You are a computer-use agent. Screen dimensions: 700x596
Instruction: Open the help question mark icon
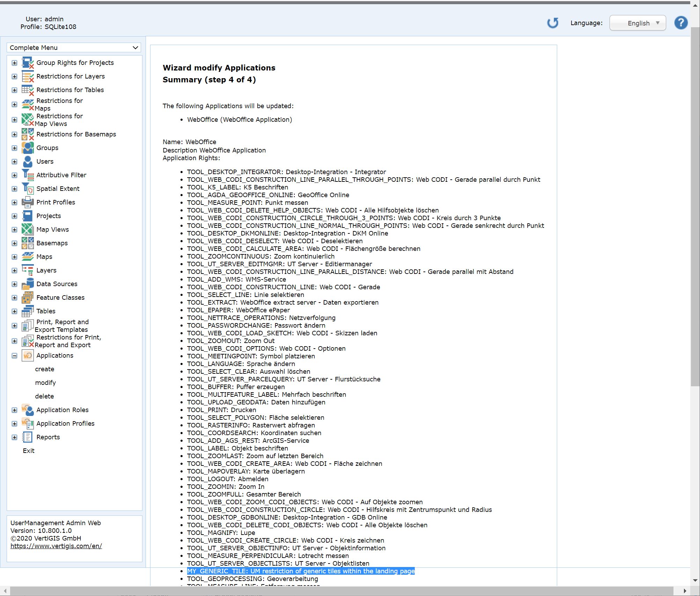coord(680,23)
